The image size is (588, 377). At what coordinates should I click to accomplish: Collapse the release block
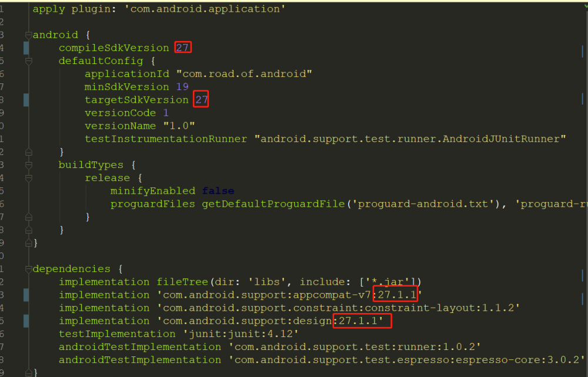[28, 177]
